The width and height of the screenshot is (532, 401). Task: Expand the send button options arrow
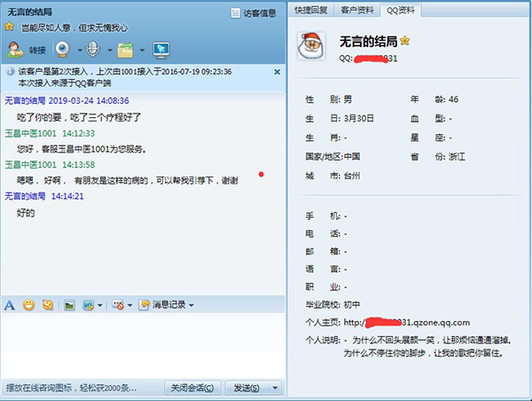click(x=275, y=388)
